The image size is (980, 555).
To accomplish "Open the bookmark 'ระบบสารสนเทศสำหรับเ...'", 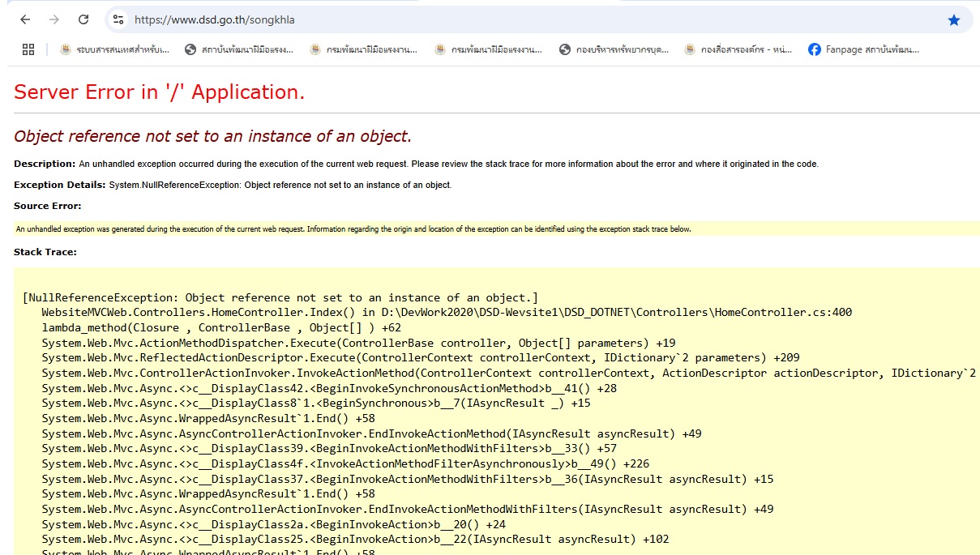I will pos(114,49).
